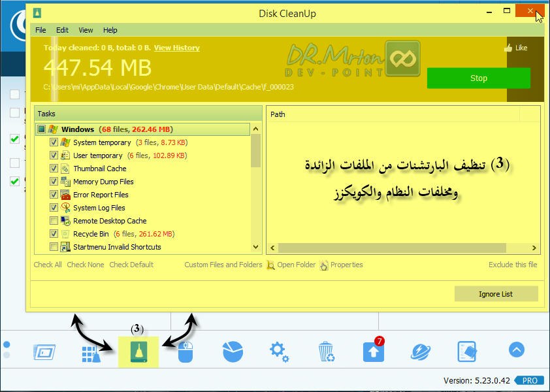Open Custom Files and Folders
550x392 pixels.
pos(223,265)
